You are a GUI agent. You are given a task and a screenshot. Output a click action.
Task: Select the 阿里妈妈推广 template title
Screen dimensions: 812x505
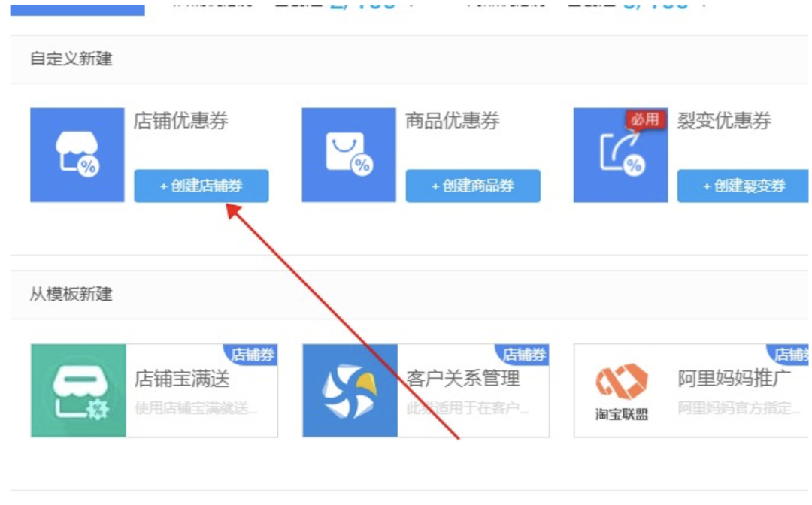coord(735,378)
